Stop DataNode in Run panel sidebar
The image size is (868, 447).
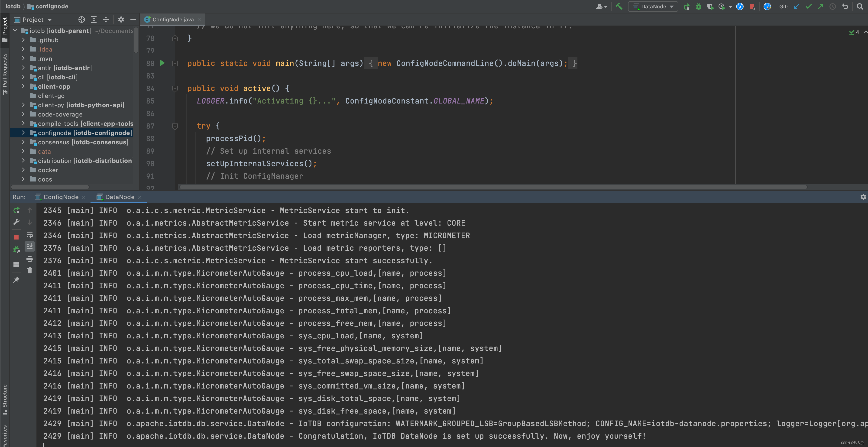pyautogui.click(x=16, y=237)
